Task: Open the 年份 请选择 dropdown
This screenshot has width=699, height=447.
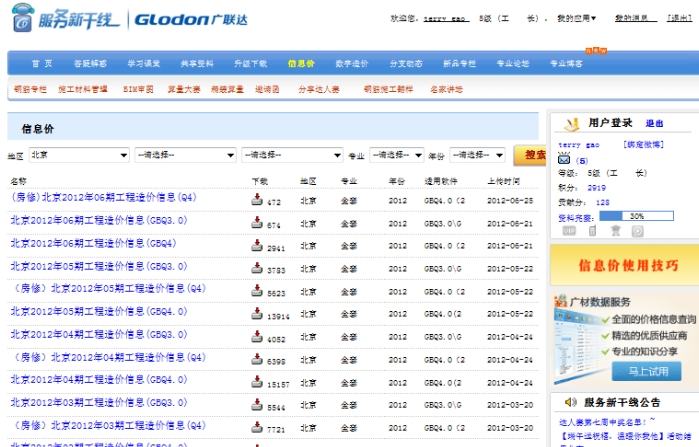Action: click(477, 155)
